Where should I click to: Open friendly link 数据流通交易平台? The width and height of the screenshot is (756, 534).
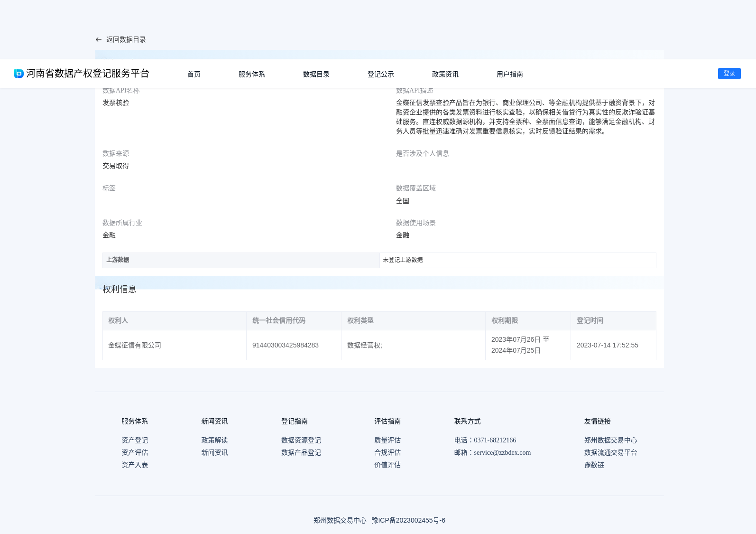click(611, 453)
